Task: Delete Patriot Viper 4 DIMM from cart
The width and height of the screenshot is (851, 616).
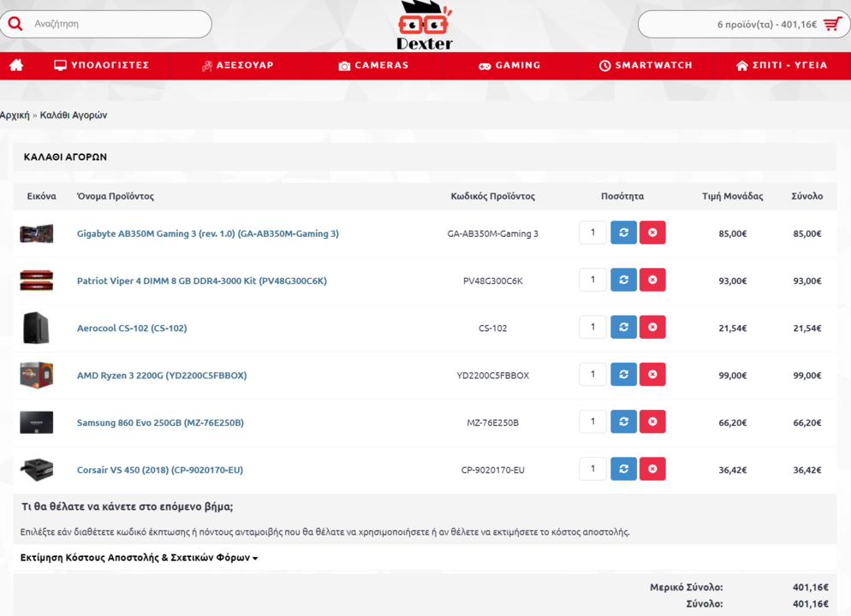Action: pos(652,280)
